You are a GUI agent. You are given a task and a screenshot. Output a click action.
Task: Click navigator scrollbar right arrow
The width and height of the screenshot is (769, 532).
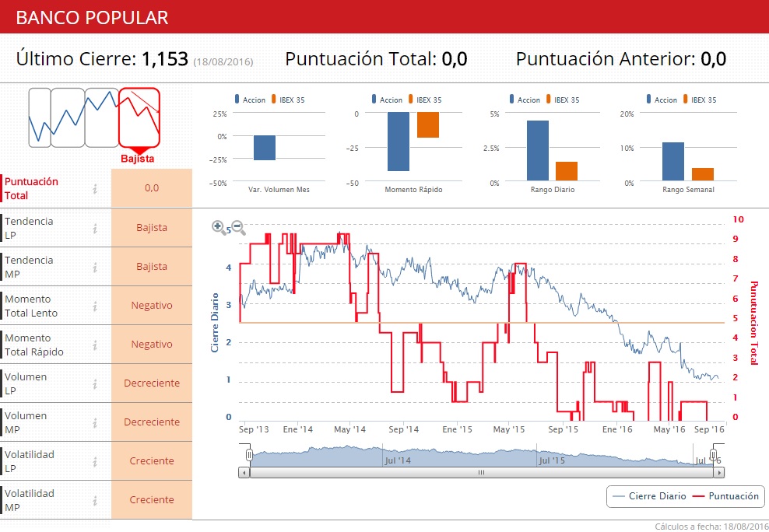pos(719,473)
